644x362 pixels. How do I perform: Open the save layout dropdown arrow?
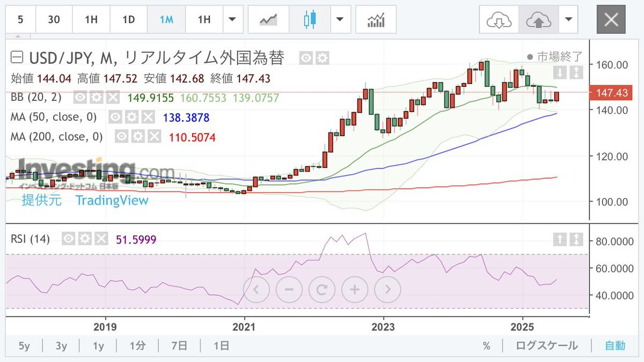click(568, 20)
